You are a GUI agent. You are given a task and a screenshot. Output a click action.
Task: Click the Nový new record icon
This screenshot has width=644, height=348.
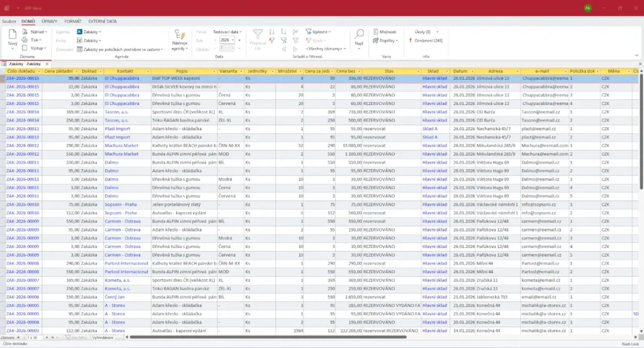(13, 35)
